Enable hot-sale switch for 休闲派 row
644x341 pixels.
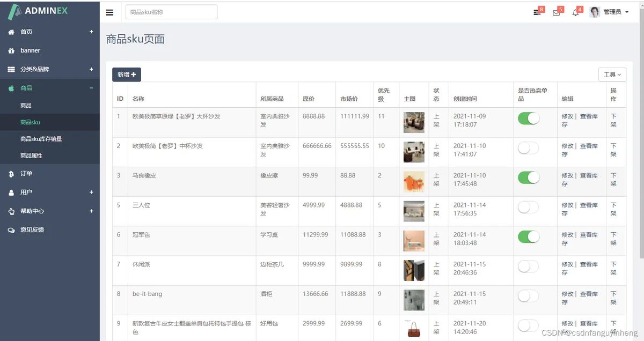[x=529, y=266]
